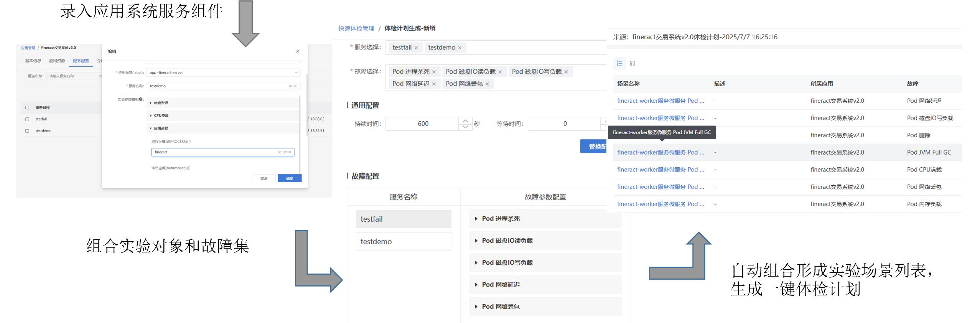Image resolution: width=980 pixels, height=323 pixels.
Task: Open scenario link in Pod 网络延迟 row
Action: 660,101
